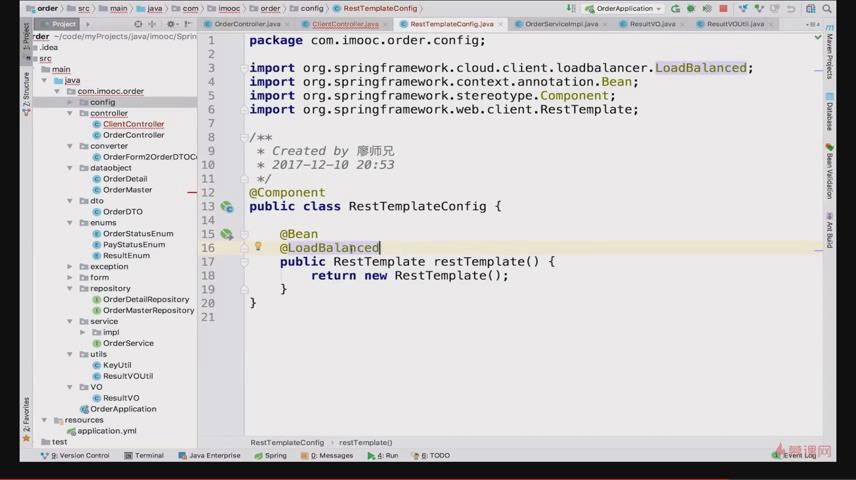Expand the config package folder
Viewport: 856px width, 480px height.
(x=70, y=102)
